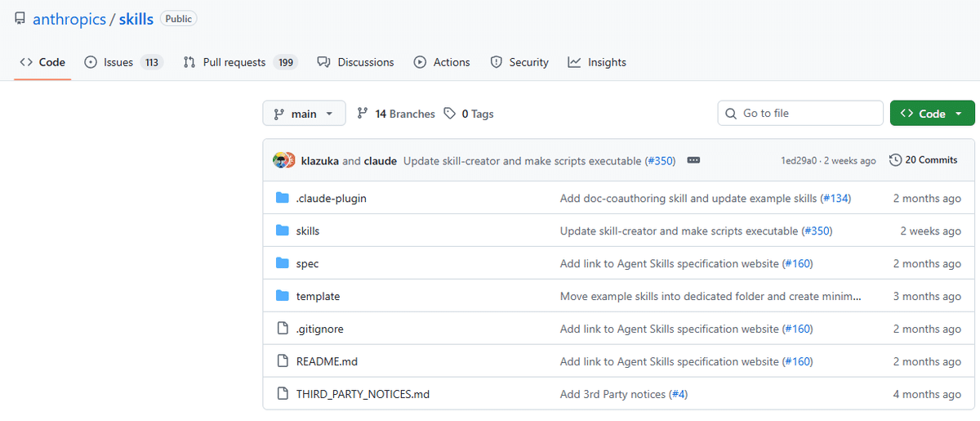Open the template folder

(318, 297)
